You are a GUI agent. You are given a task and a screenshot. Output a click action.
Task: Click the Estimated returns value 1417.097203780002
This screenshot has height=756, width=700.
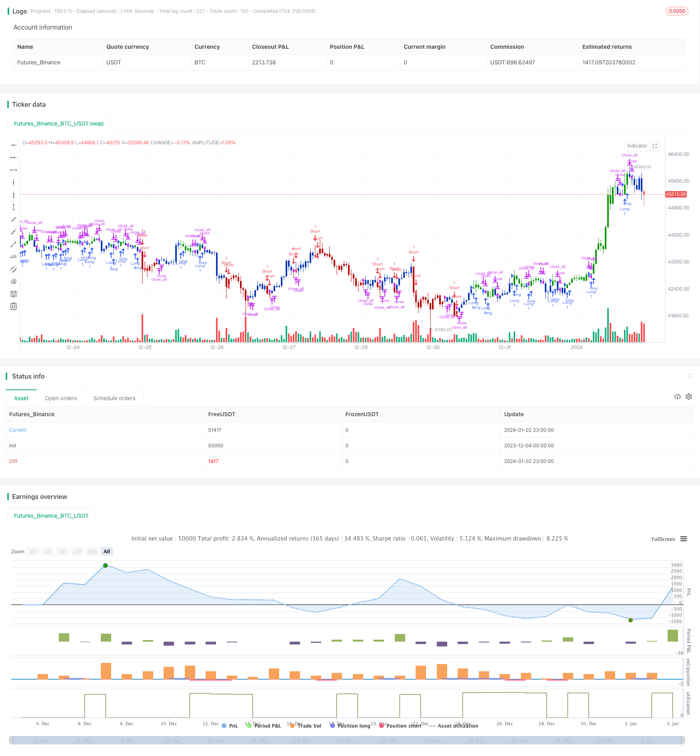tap(609, 62)
